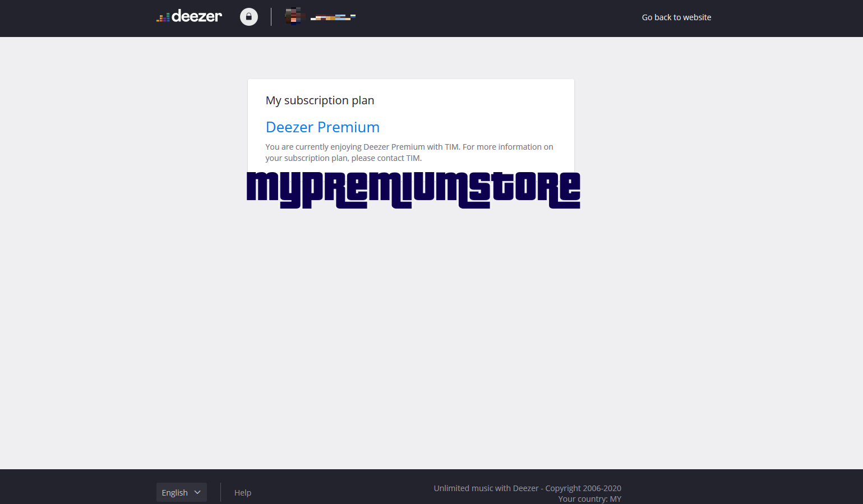Screen dimensions: 863x504
Task: Click the Deezer logo in header
Action: click(x=189, y=16)
